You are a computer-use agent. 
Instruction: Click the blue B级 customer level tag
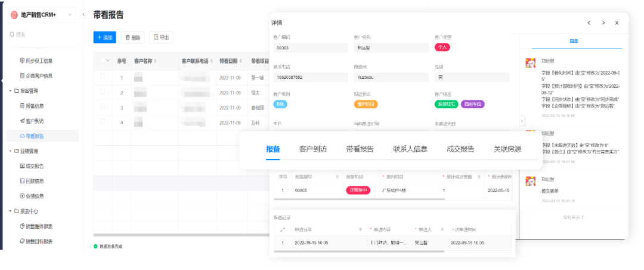280,104
